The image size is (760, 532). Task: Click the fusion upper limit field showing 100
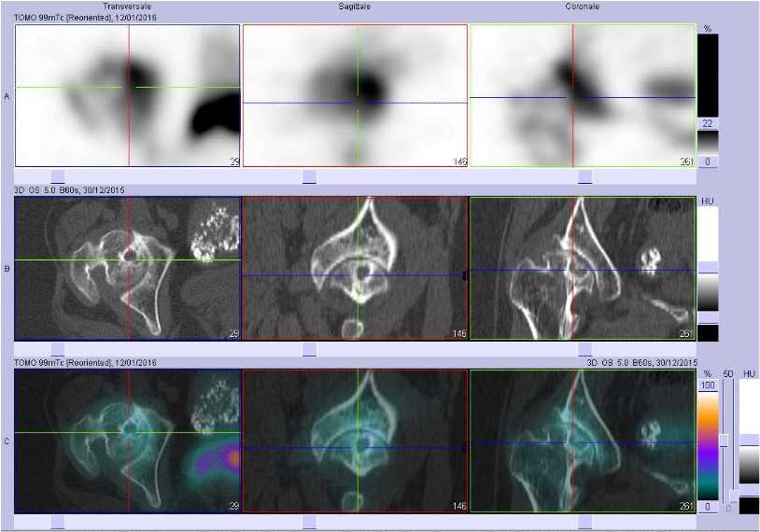708,385
